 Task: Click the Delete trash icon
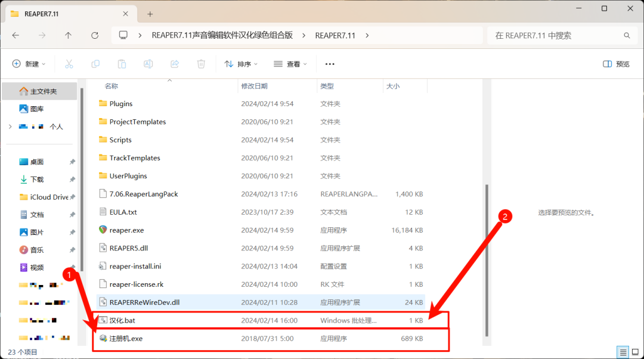point(202,64)
